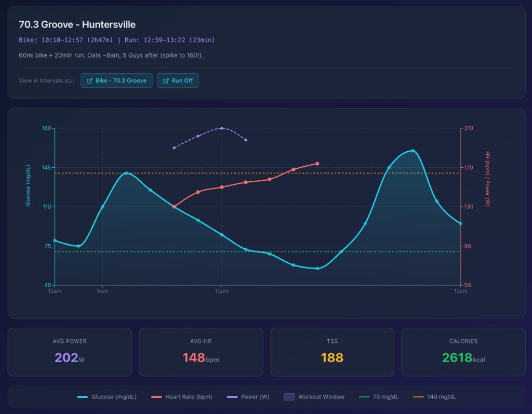Select the Calories 2618 kcal card
The height and width of the screenshot is (414, 532).
pyautogui.click(x=463, y=352)
